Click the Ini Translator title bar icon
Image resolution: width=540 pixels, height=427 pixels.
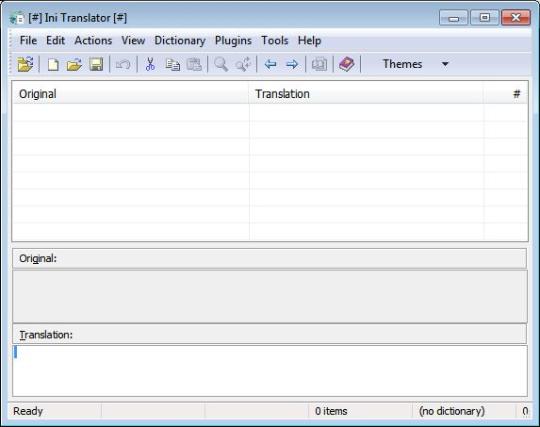[x=17, y=18]
